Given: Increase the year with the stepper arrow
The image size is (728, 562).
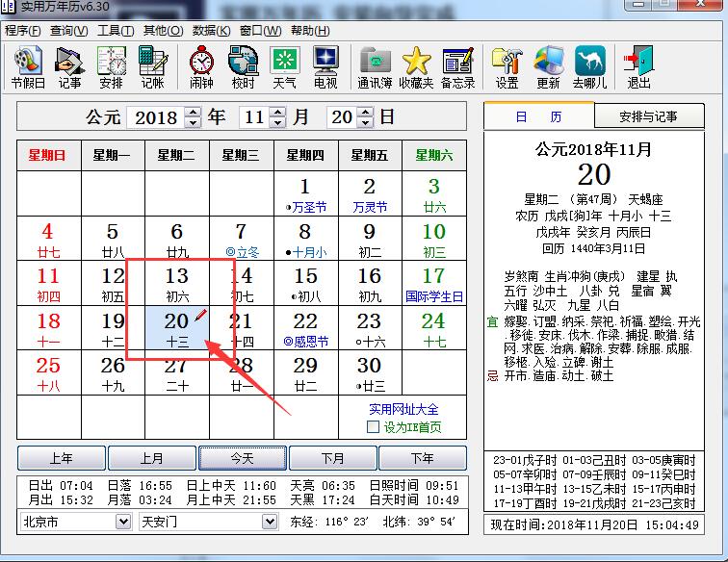Looking at the screenshot, I should pos(193,113).
